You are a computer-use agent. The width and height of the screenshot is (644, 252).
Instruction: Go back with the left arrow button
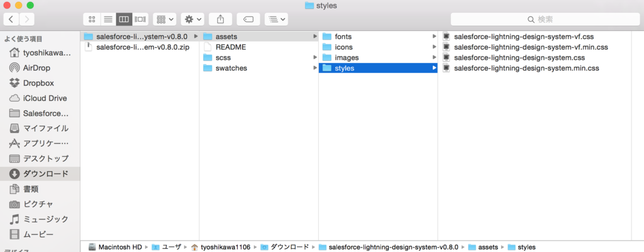coord(11,19)
